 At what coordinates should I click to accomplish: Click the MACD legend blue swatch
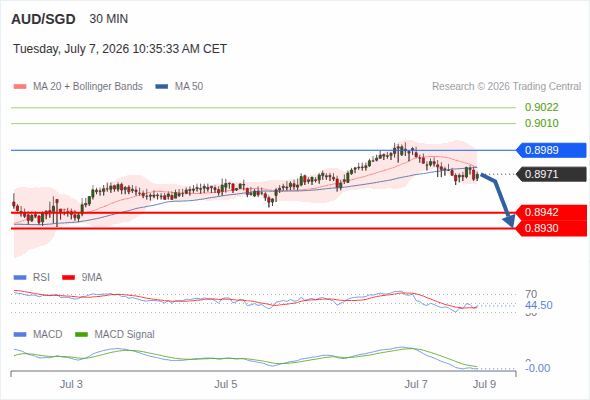[20, 335]
